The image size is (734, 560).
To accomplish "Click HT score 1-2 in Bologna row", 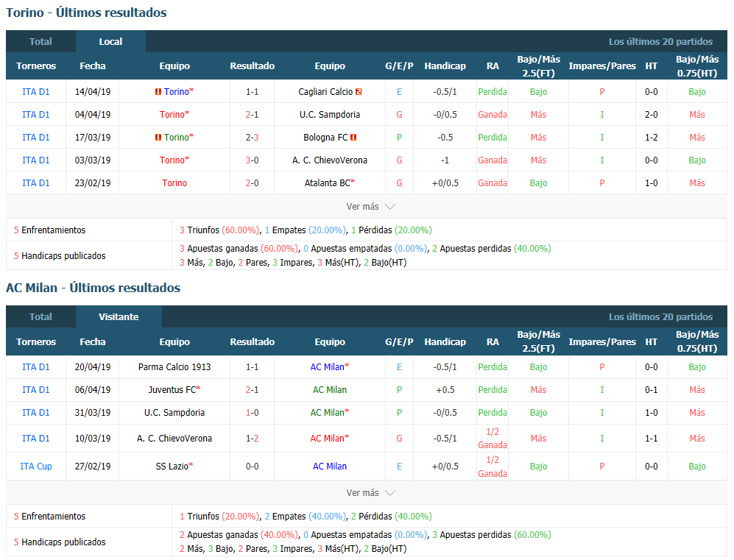I will 651,138.
